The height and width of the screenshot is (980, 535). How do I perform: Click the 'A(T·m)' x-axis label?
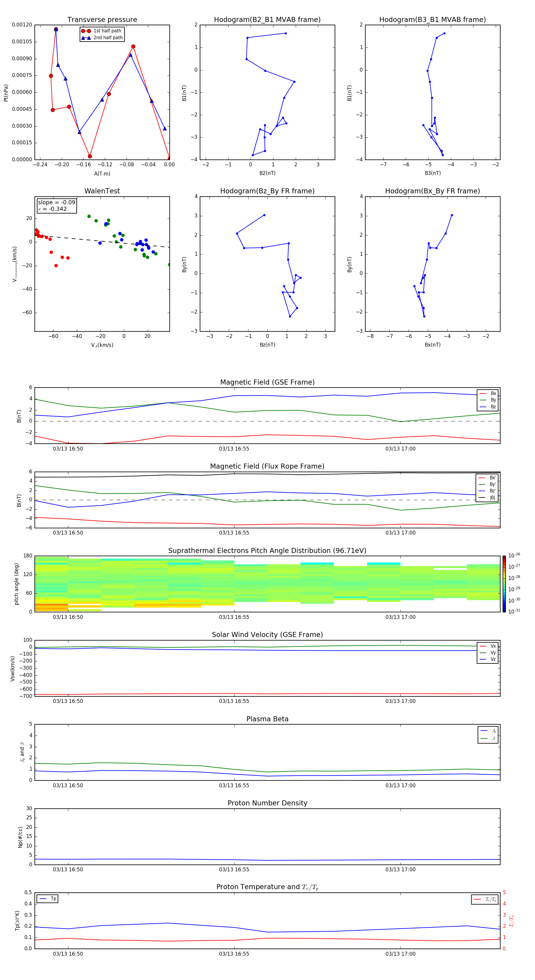(x=102, y=174)
